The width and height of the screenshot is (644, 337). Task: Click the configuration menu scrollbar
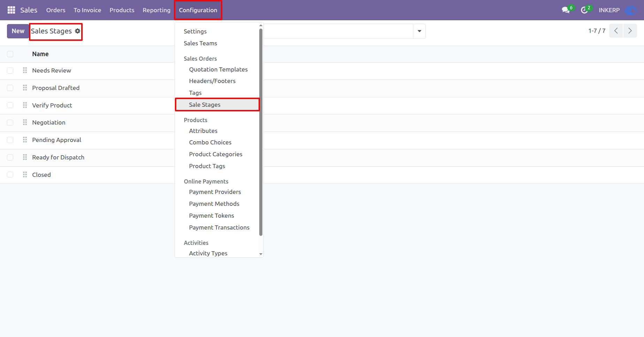(x=261, y=133)
